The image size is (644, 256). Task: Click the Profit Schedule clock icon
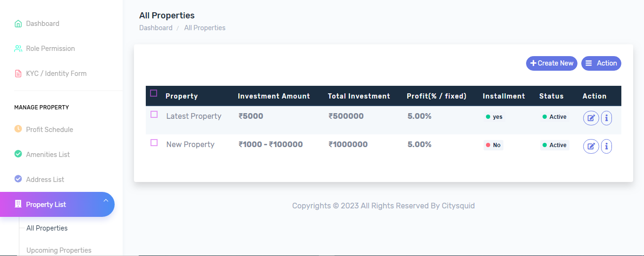[x=18, y=129]
